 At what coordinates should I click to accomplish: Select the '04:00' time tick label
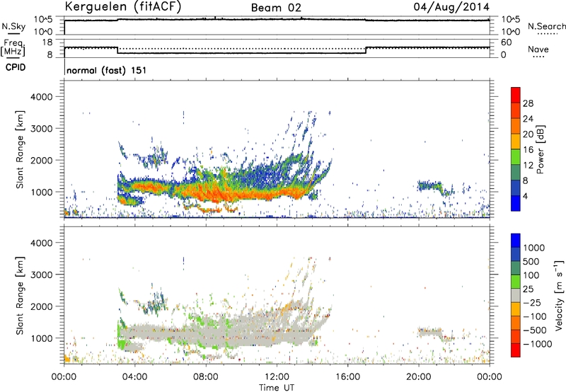coord(134,377)
